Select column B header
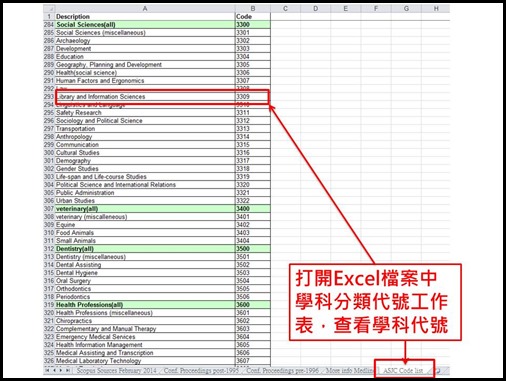 (253, 9)
